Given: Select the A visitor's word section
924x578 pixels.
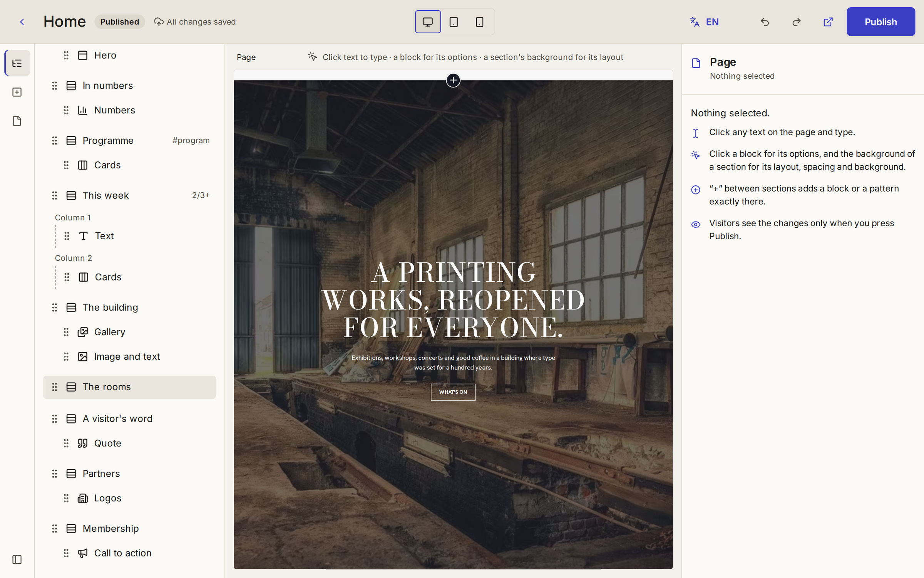Looking at the screenshot, I should [129, 419].
